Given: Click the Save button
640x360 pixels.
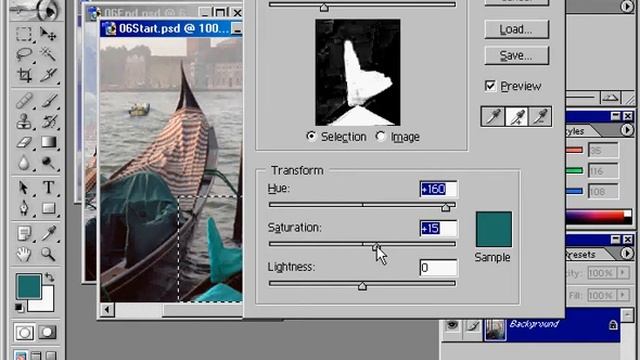Looking at the screenshot, I should pyautogui.click(x=516, y=55).
